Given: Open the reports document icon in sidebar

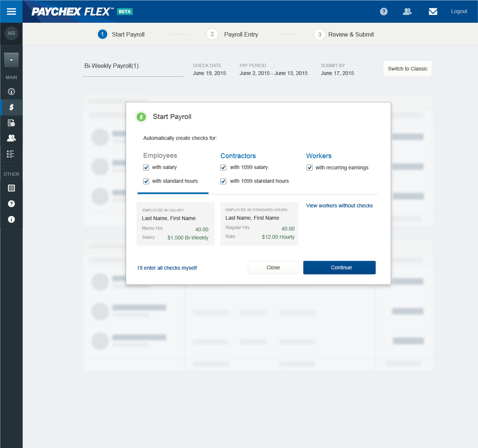Looking at the screenshot, I should [11, 123].
